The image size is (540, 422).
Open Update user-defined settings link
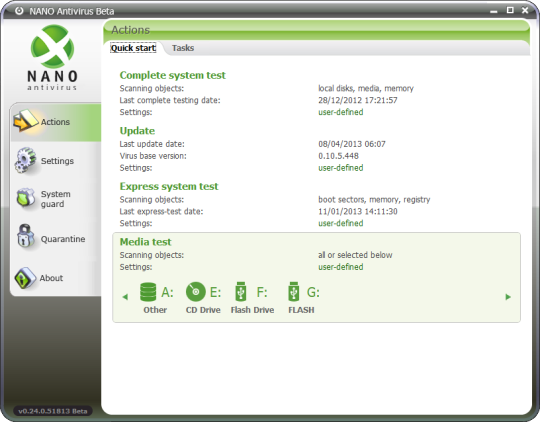[341, 168]
